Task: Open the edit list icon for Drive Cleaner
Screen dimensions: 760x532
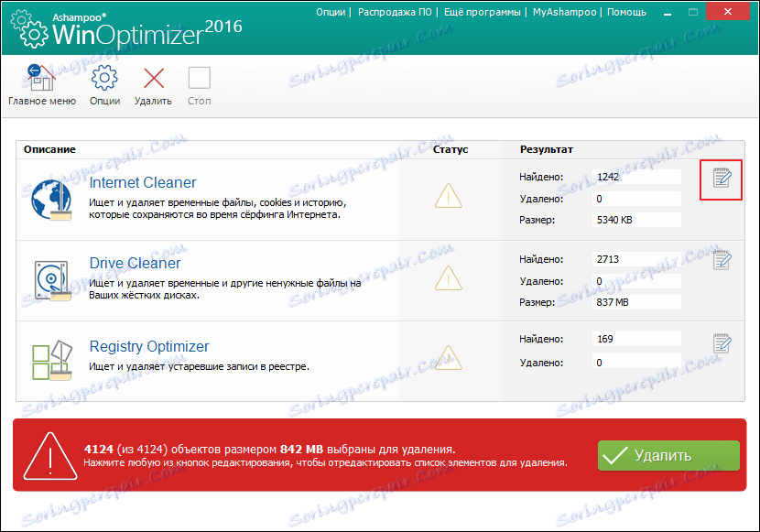Action: click(x=721, y=261)
